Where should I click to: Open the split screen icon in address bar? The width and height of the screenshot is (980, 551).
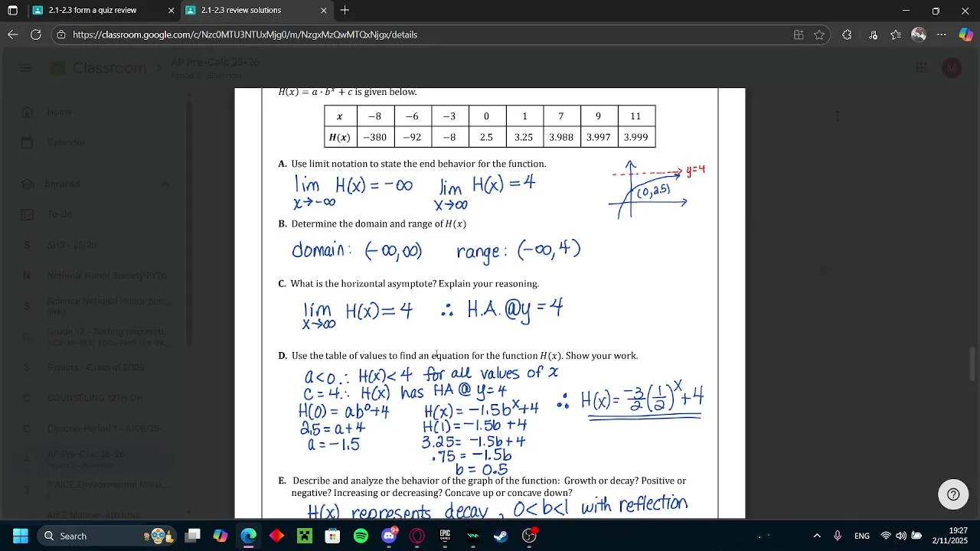click(x=799, y=34)
